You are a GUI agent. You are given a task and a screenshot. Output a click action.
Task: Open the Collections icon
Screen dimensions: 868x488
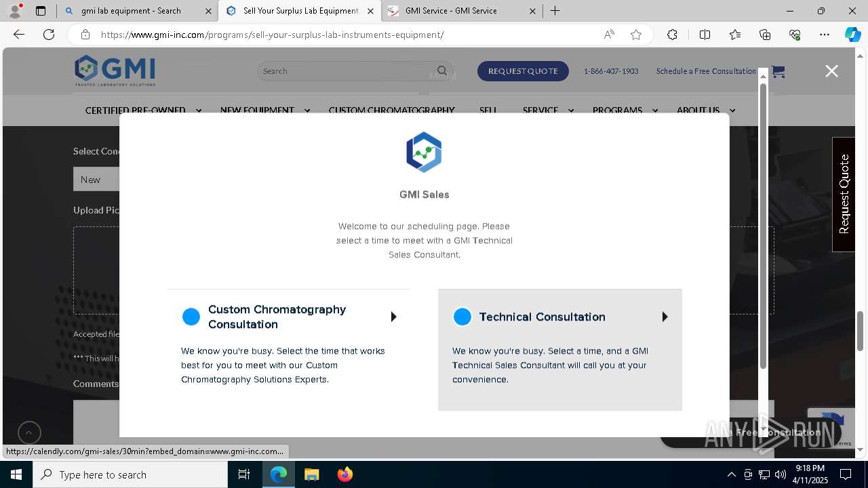(x=765, y=35)
